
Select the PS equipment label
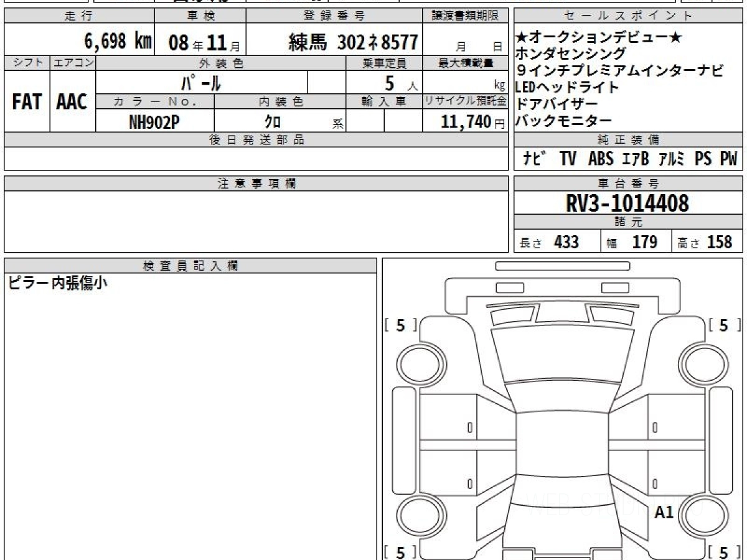703,159
